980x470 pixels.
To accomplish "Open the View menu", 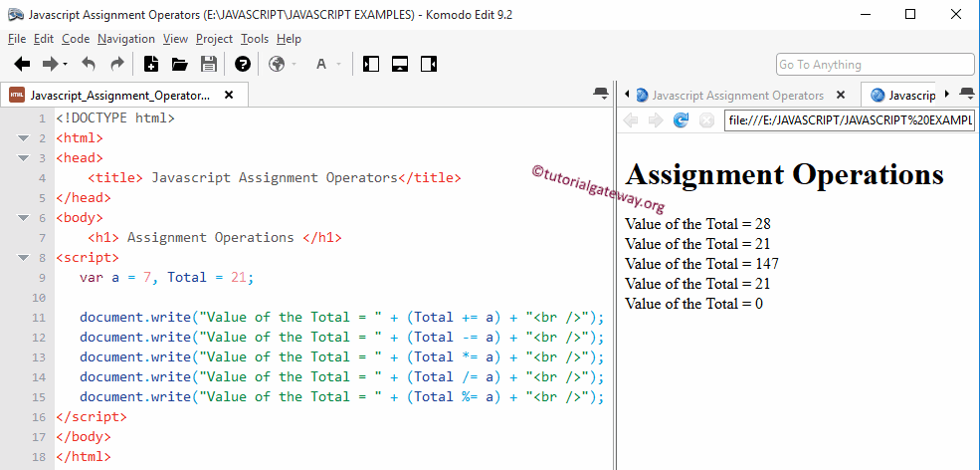I will click(176, 39).
